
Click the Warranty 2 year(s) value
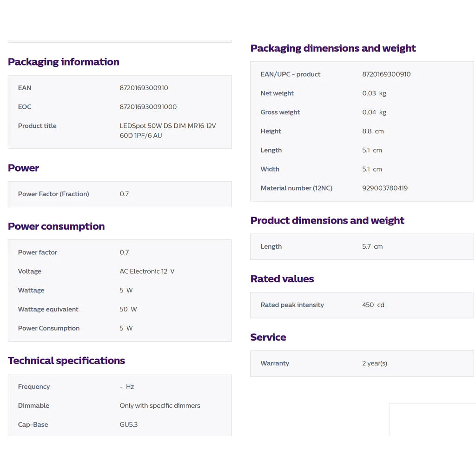[375, 364]
